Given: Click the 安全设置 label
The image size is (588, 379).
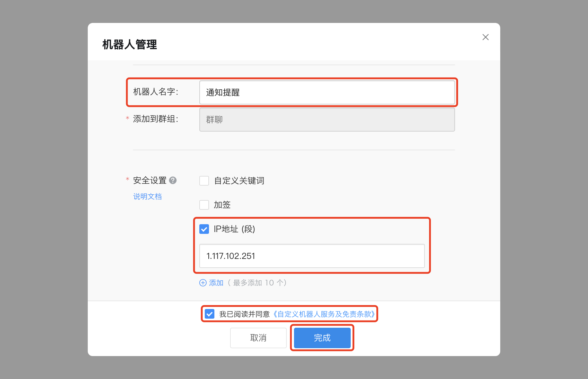Looking at the screenshot, I should pos(150,180).
